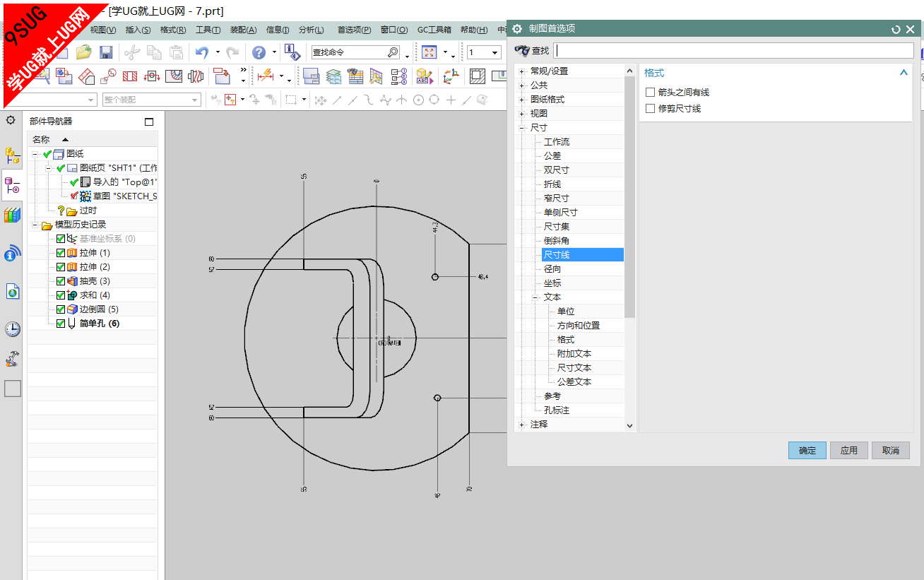Click the broken view icon
The width and height of the screenshot is (924, 580).
[x=196, y=76]
